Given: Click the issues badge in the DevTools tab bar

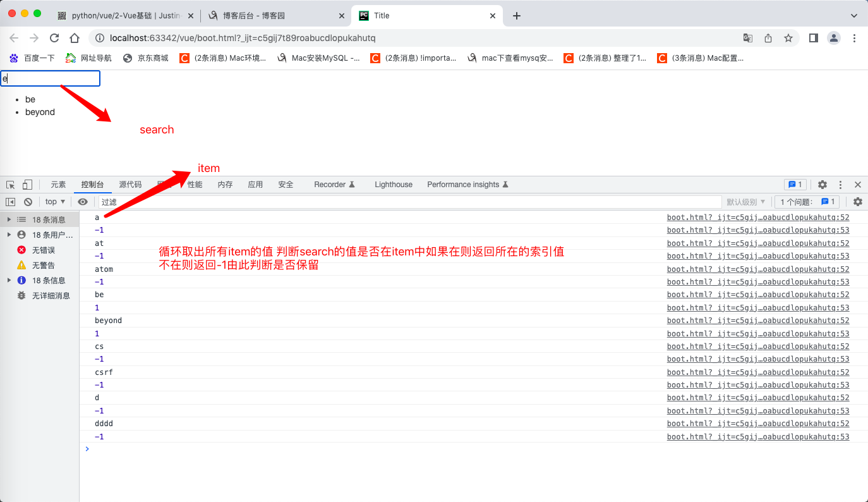Looking at the screenshot, I should (x=795, y=185).
